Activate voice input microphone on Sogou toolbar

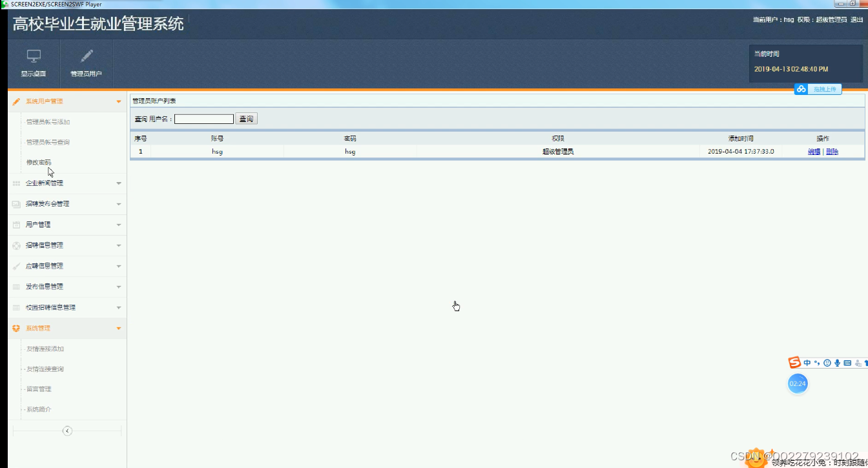(837, 363)
